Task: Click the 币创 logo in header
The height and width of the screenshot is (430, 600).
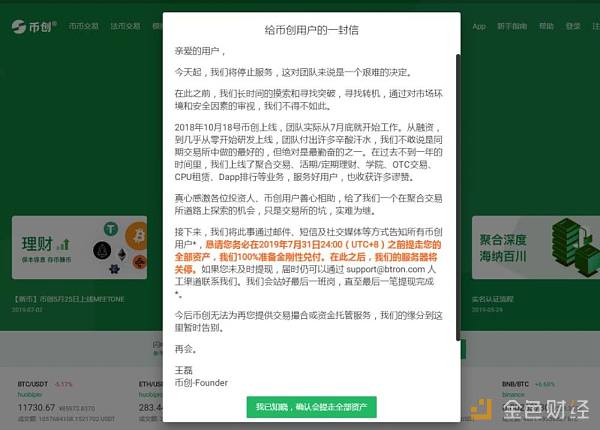Action: coord(34,26)
